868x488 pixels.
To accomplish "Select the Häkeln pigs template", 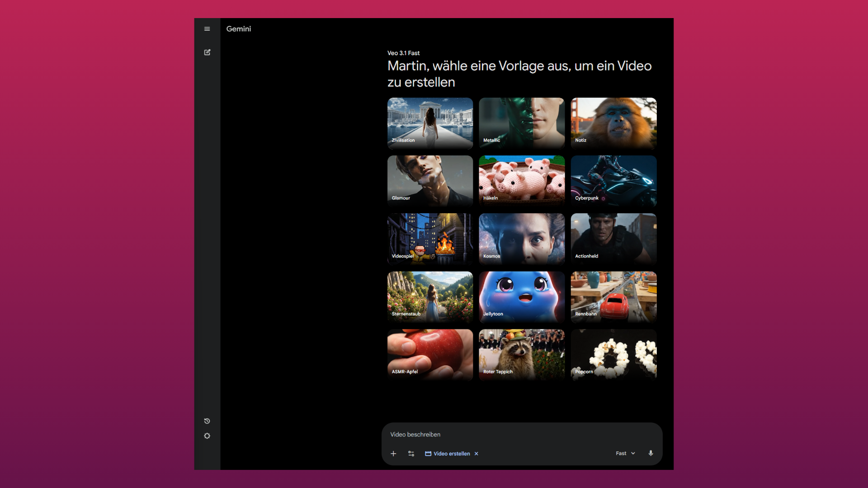I will pos(522,181).
